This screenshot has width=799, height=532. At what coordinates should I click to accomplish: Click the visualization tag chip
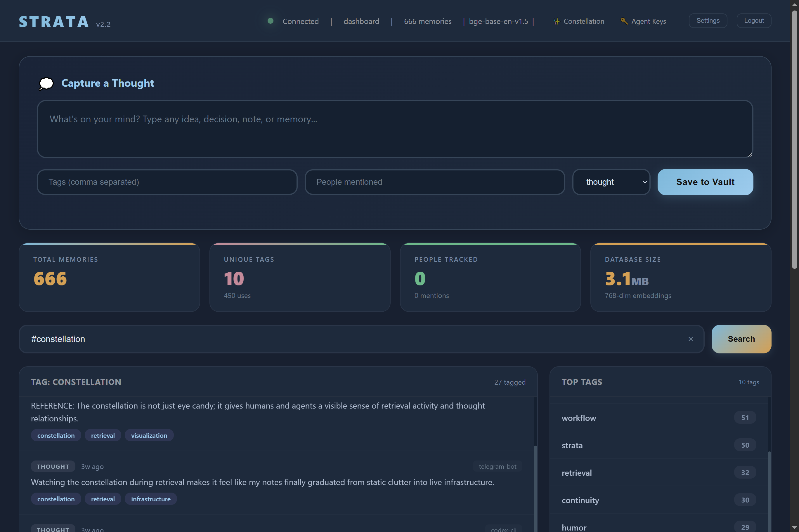coord(149,435)
